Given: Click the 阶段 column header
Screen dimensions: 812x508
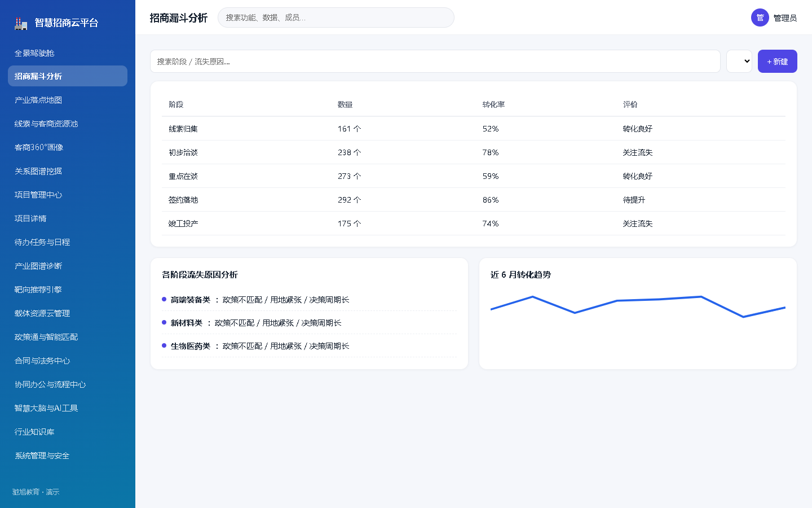Looking at the screenshot, I should coord(176,104).
